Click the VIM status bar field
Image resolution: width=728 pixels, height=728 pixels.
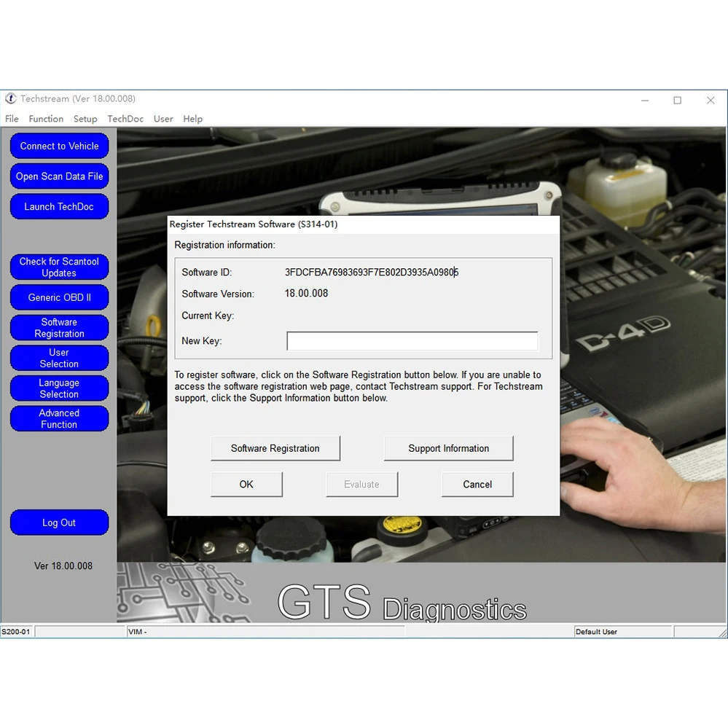(x=265, y=631)
